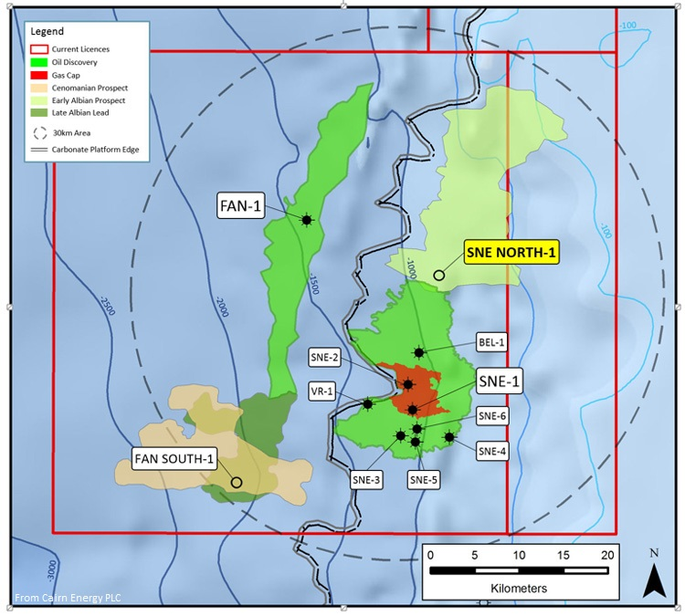
Task: Click the 30km Area dashed circle legend symbol
Action: (x=38, y=131)
